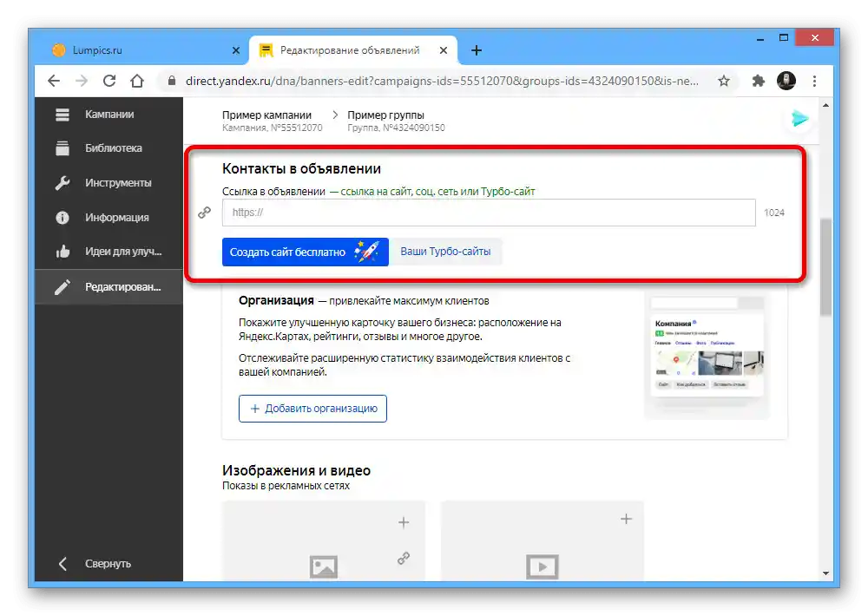Open Пример группы breadcrumb link

coord(386,115)
